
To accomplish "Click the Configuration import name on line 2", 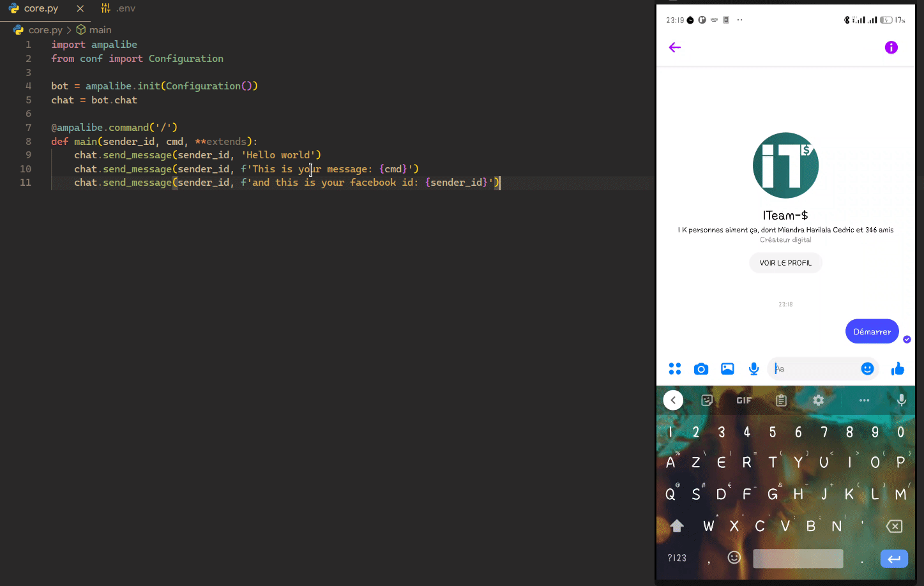I will [x=186, y=59].
